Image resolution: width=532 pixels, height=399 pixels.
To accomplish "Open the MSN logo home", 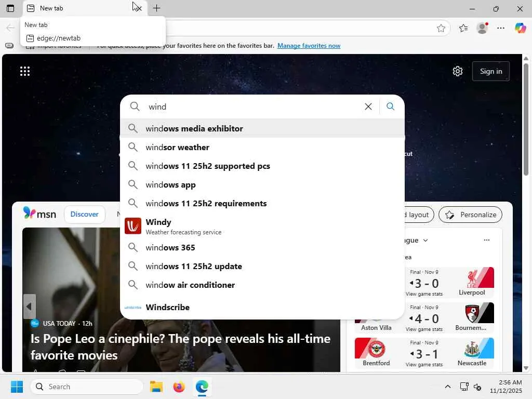I will click(x=39, y=214).
